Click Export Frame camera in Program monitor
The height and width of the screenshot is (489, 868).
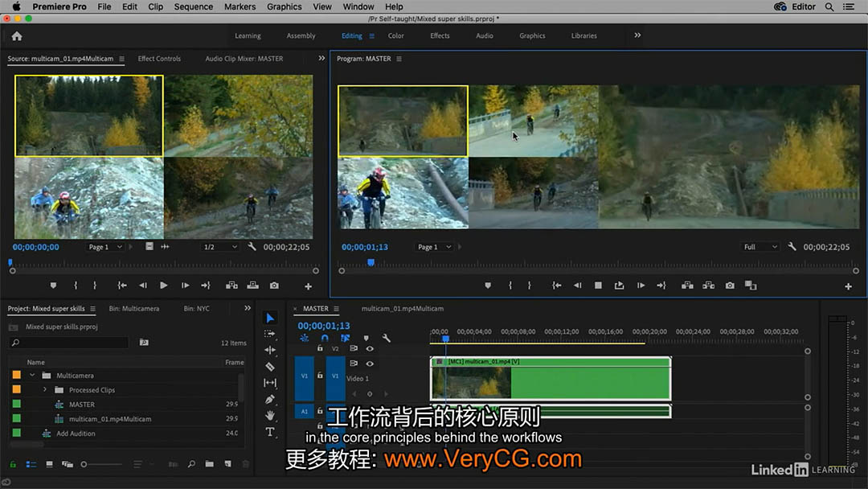coord(730,286)
